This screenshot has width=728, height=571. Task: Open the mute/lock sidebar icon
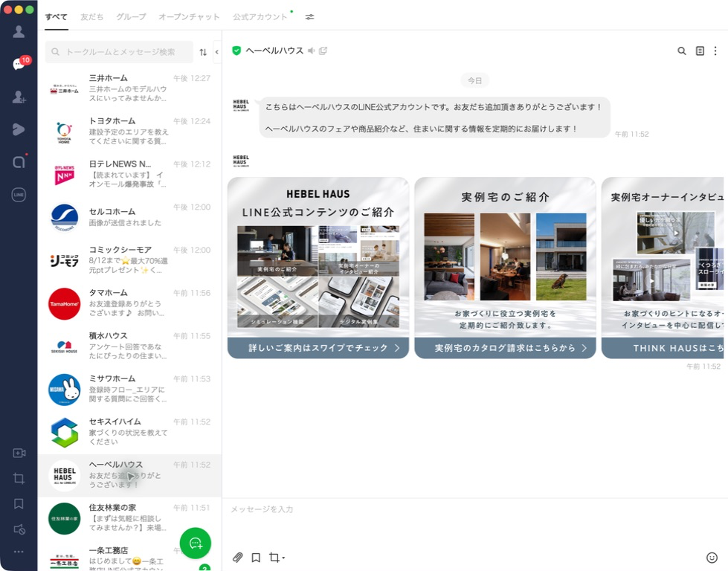(x=19, y=529)
